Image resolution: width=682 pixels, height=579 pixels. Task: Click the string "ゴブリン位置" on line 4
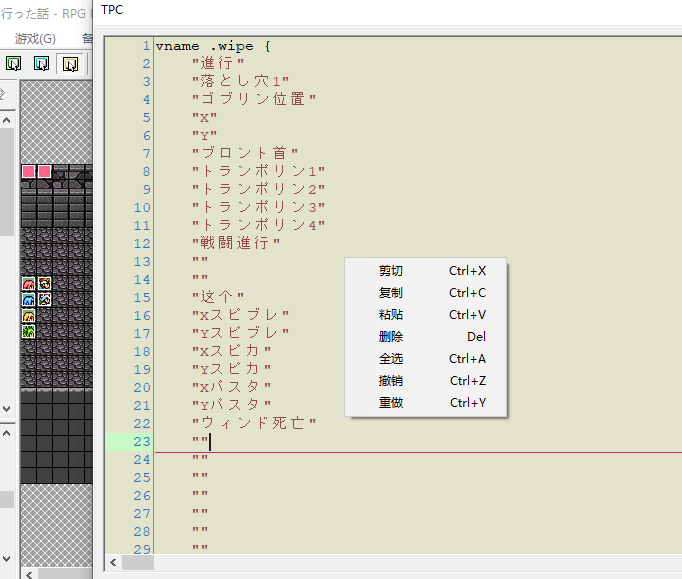click(x=254, y=99)
